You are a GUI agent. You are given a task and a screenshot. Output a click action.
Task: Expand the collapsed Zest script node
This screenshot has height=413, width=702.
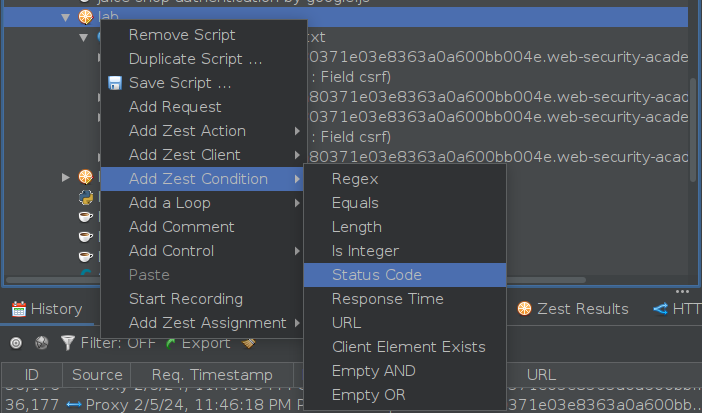[x=65, y=177]
